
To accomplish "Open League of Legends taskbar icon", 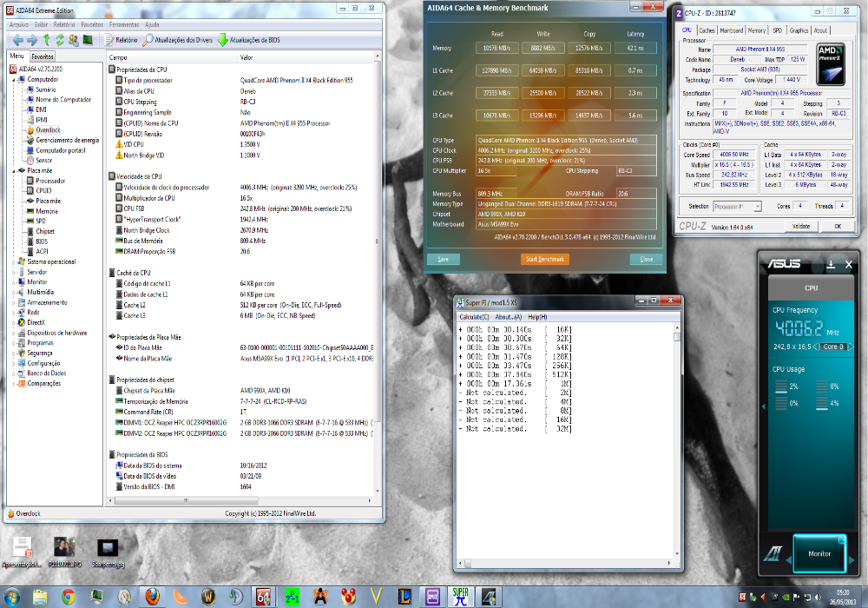I will [x=404, y=597].
